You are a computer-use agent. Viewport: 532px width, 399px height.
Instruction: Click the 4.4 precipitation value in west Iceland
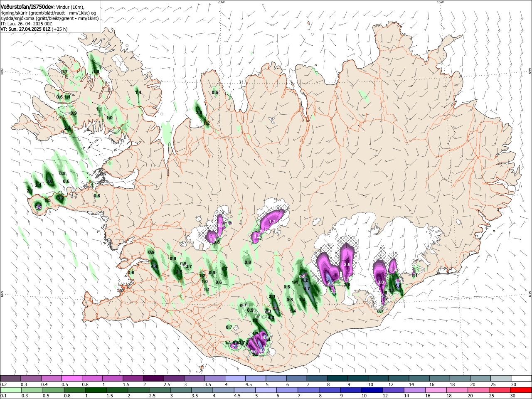154,266
